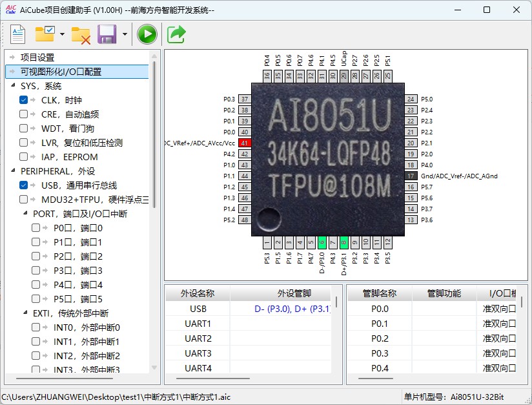Screen dimensions: 532x405
Task: Check the LVR, 复位和低压检测 checkbox
Action: 23,143
